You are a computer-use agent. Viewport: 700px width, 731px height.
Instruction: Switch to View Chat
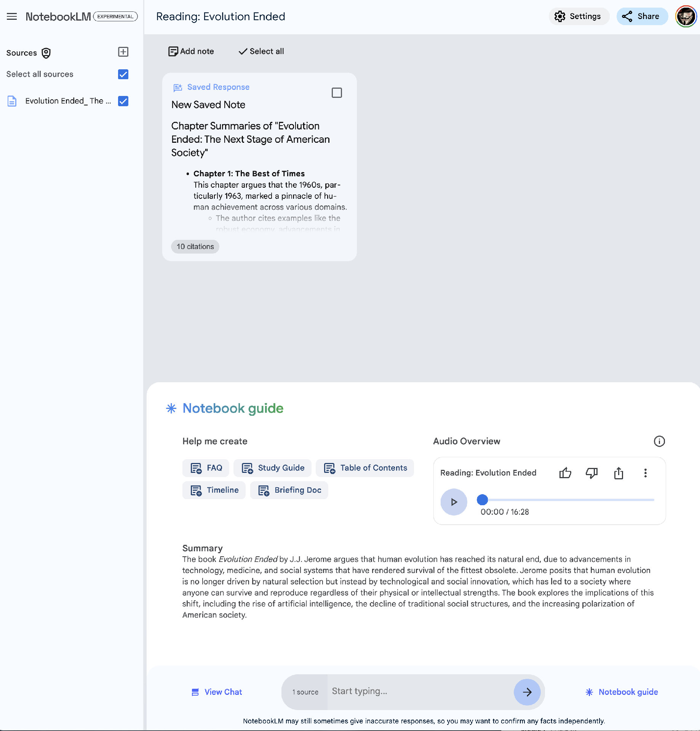pyautogui.click(x=217, y=692)
